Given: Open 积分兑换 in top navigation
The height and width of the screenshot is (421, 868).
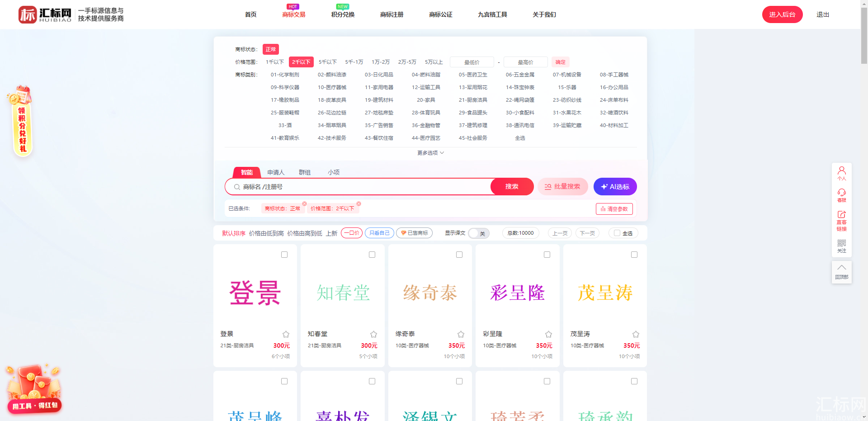Looking at the screenshot, I should coord(343,14).
